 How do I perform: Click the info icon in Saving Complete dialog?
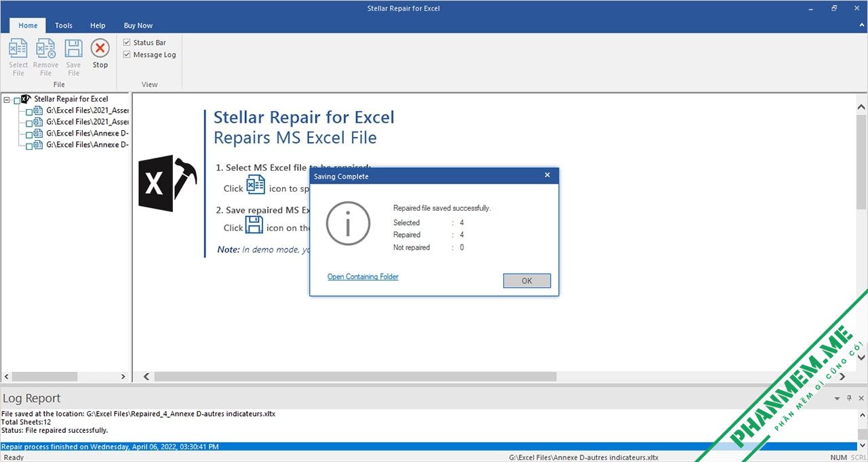click(348, 224)
